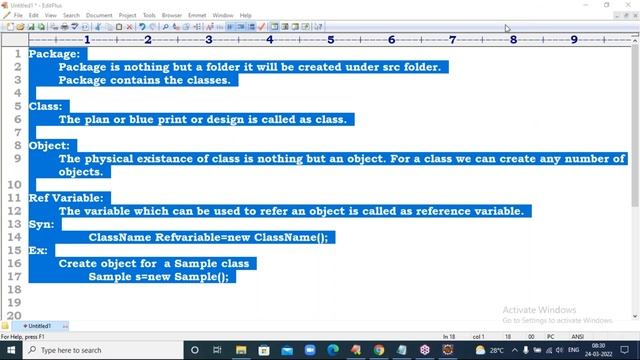Click line number 18 in the gutter
This screenshot has width=640, height=360.
pos(14,289)
